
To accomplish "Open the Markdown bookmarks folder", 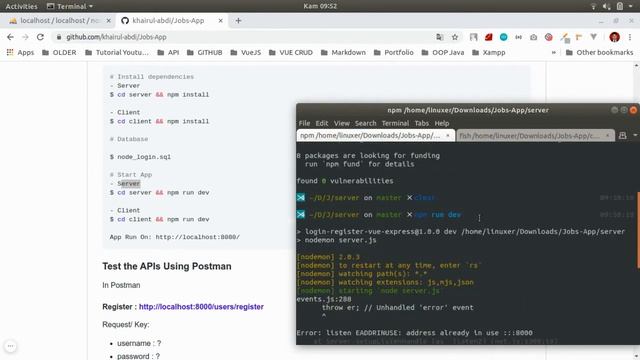I will point(343,53).
